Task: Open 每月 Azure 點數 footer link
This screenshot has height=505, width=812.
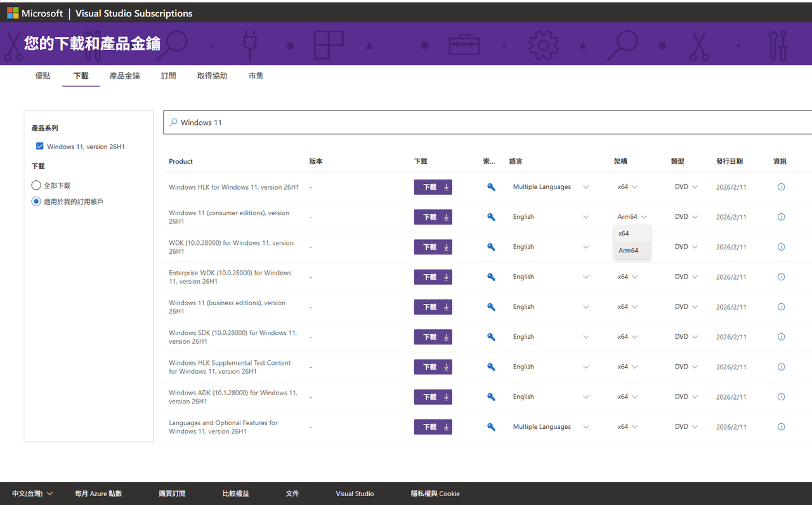Action: pos(98,494)
